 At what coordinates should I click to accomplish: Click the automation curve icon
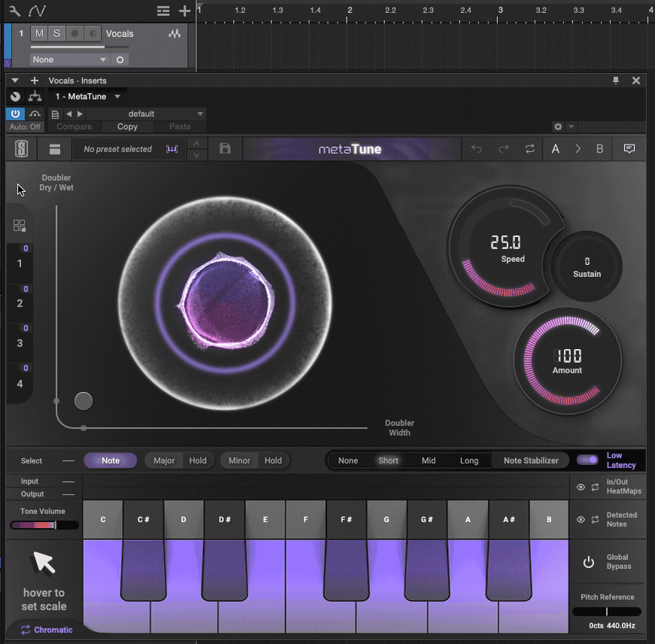coord(37,11)
